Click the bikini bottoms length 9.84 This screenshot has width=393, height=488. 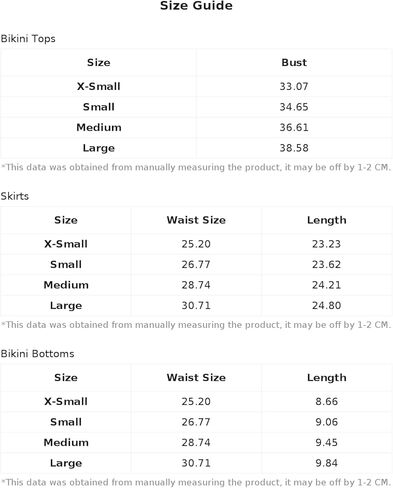click(x=326, y=463)
